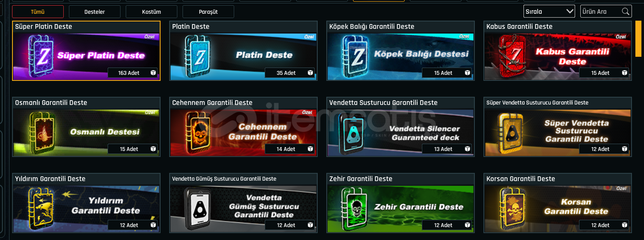
Task: Click the pirate skull card icon on Korsan deck
Action: 512,208
